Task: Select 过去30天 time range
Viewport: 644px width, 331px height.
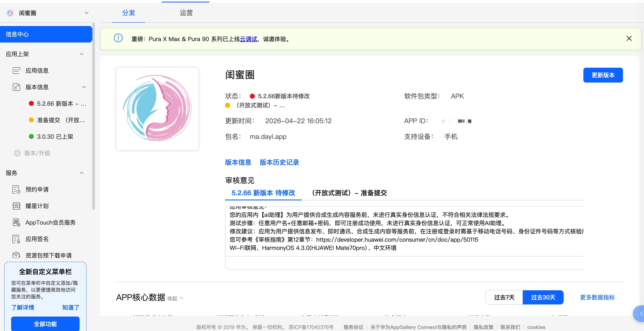Action: tap(543, 297)
